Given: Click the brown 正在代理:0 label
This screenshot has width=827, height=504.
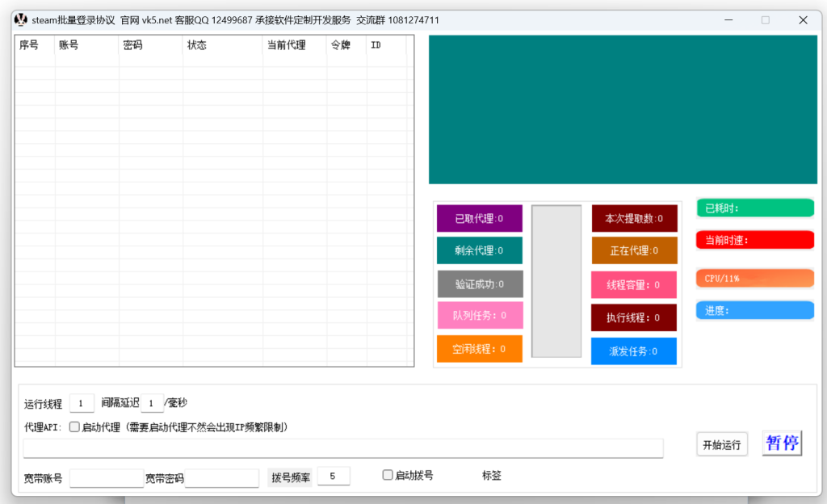Looking at the screenshot, I should point(635,250).
